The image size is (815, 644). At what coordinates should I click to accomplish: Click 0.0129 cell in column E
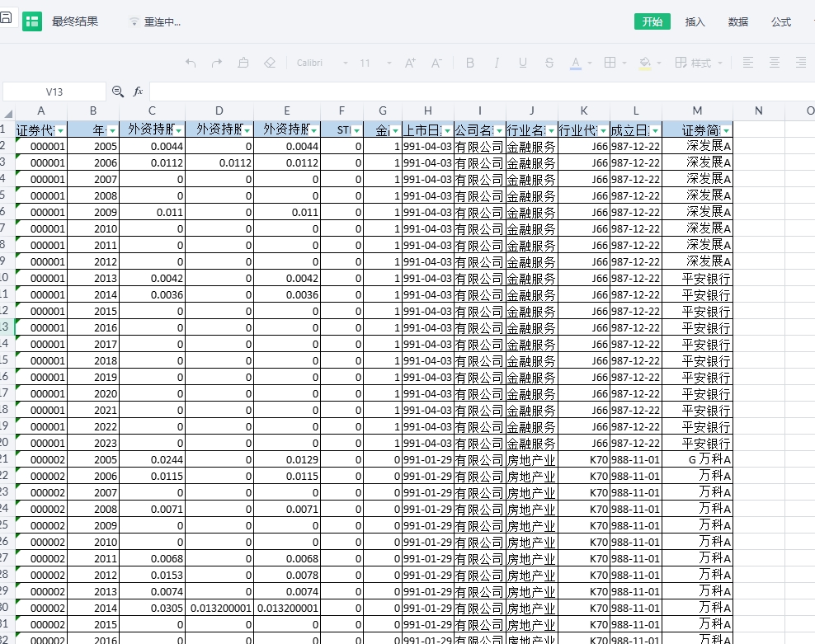287,459
